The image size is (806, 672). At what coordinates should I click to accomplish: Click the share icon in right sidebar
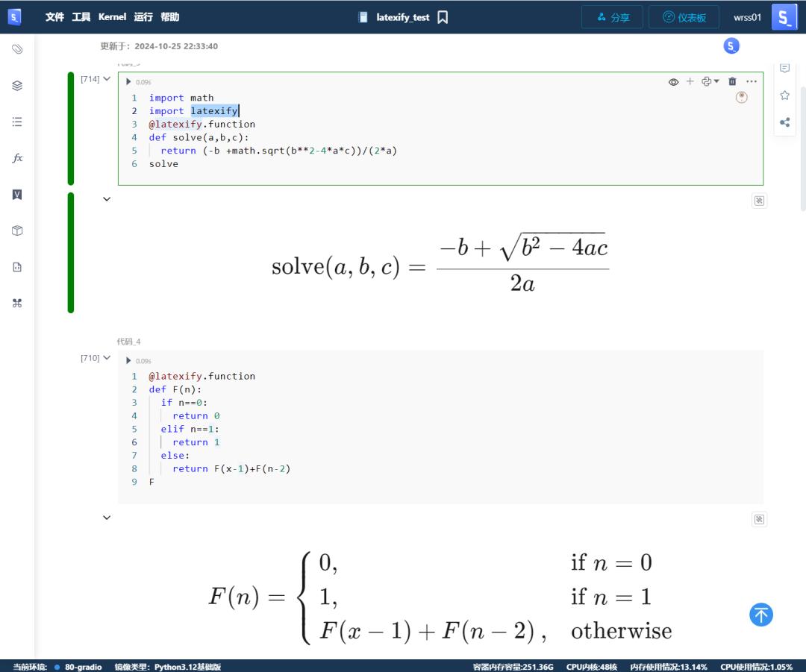[x=784, y=122]
